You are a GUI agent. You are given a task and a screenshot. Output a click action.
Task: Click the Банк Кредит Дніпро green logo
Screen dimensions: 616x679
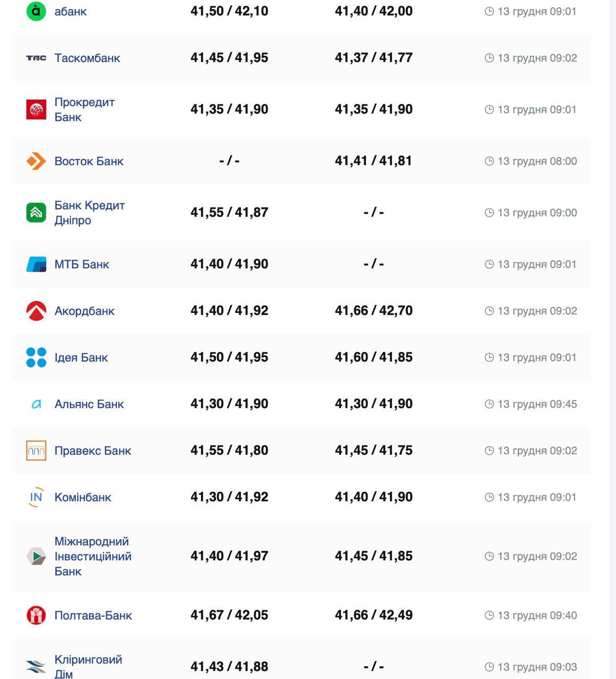(x=36, y=213)
